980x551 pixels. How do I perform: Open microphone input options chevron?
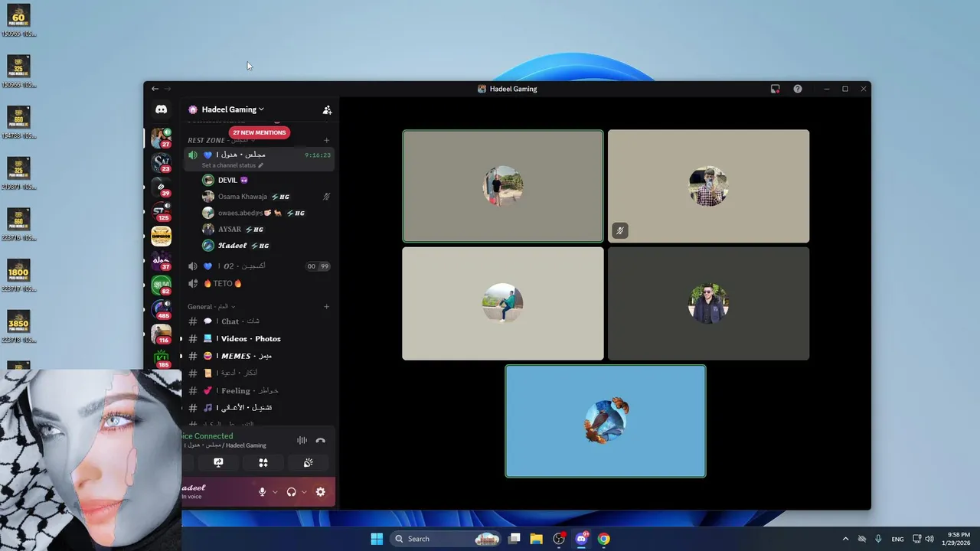coord(275,492)
